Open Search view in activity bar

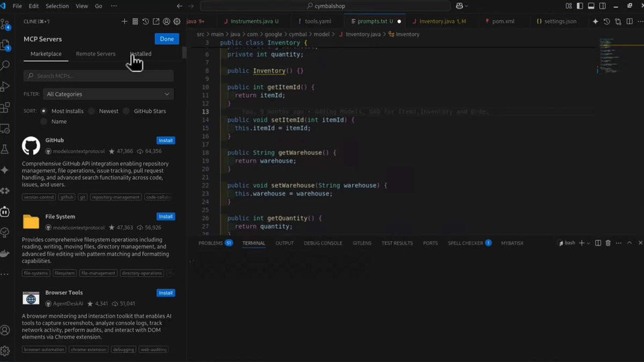5,65
